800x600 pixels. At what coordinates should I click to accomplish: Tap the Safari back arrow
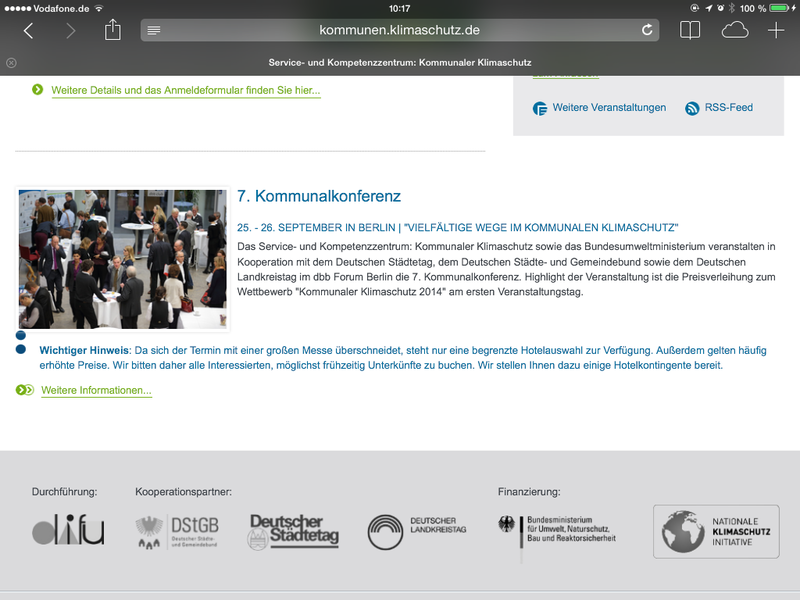pos(28,31)
